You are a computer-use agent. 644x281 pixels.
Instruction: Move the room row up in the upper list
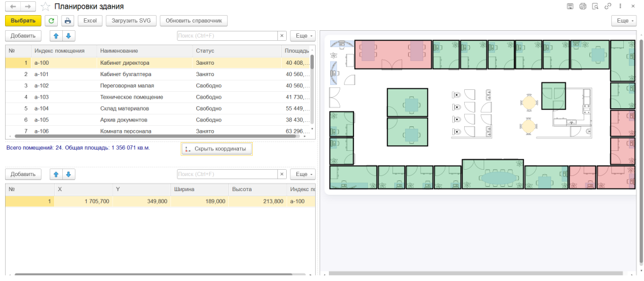click(x=56, y=36)
